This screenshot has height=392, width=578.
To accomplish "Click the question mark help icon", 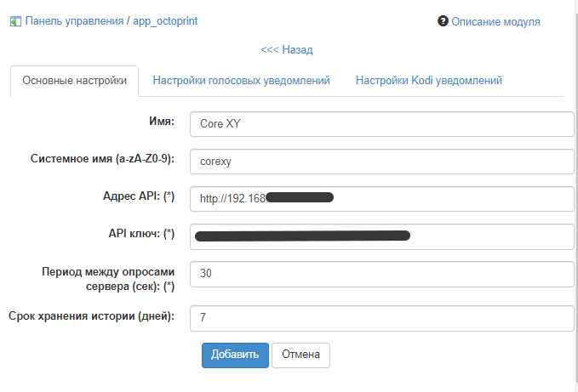I will point(443,20).
